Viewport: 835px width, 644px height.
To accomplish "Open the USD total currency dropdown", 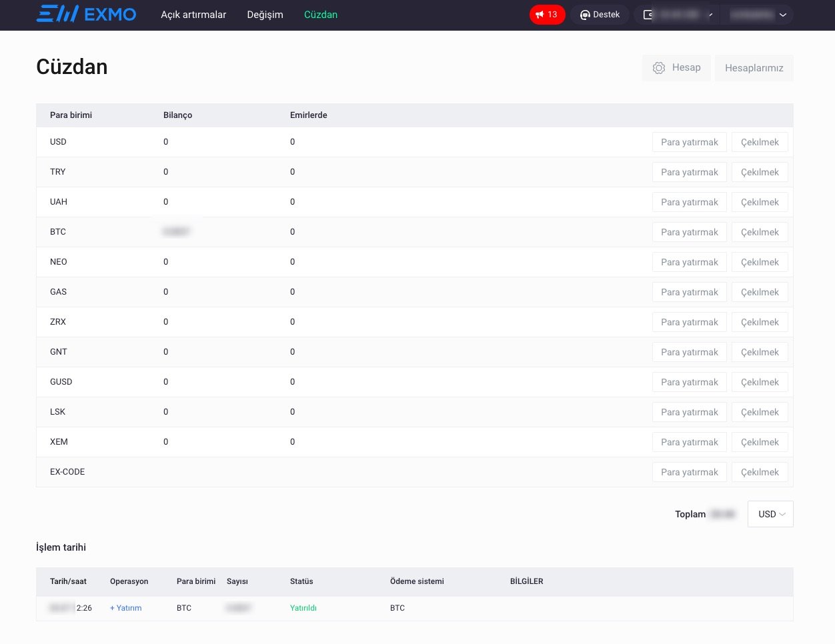I will coord(770,514).
